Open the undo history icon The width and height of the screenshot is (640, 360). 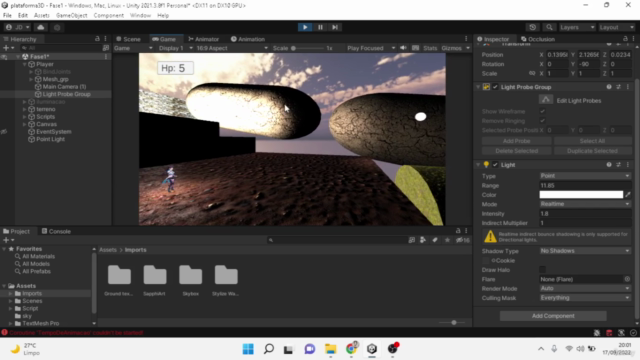coord(533,27)
